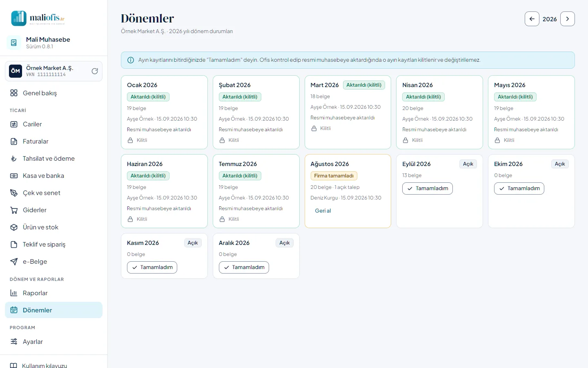Open the Cariler section
The image size is (588, 368).
(53, 124)
